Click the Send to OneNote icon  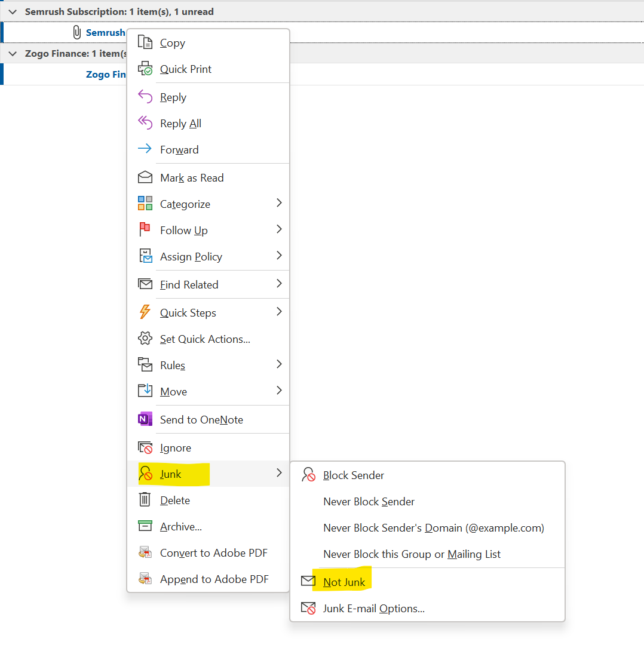pyautogui.click(x=145, y=419)
